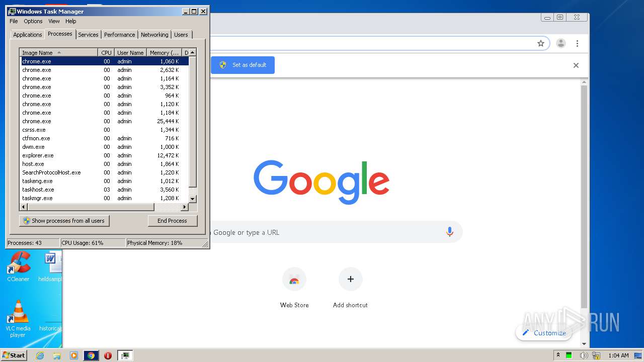644x362 pixels.
Task: Select the taskhost.exe process row
Action: [104, 190]
